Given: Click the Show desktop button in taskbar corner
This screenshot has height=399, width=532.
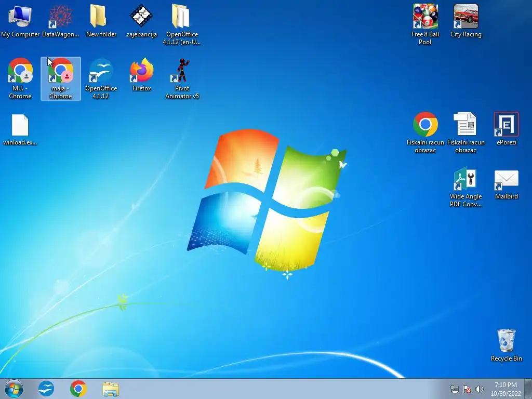Looking at the screenshot, I should pyautogui.click(x=528, y=389).
